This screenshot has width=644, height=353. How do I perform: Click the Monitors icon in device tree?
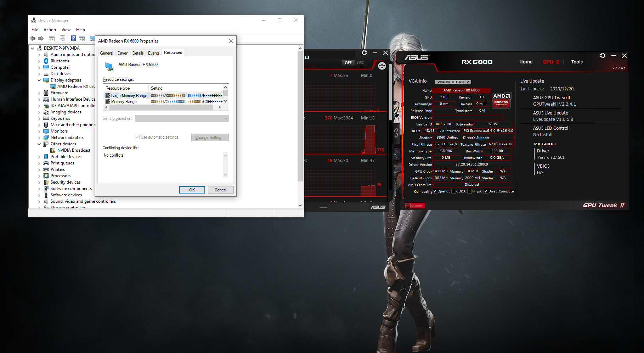click(x=46, y=131)
